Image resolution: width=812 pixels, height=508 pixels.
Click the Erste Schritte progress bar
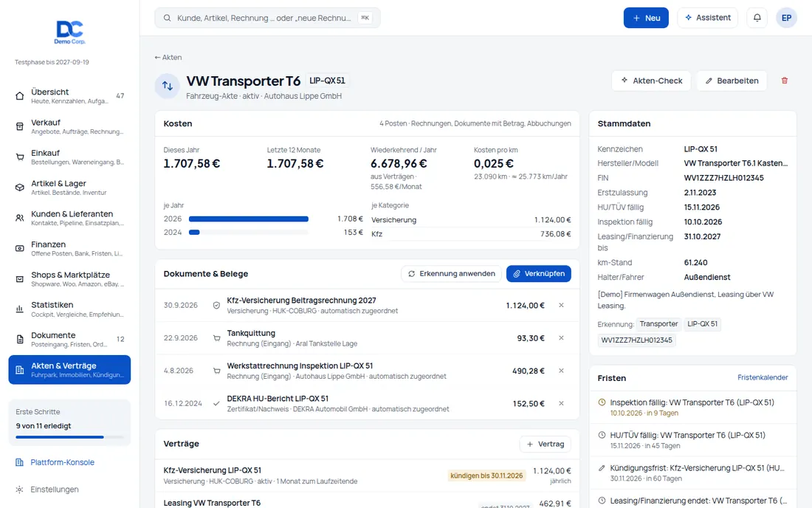click(69, 437)
